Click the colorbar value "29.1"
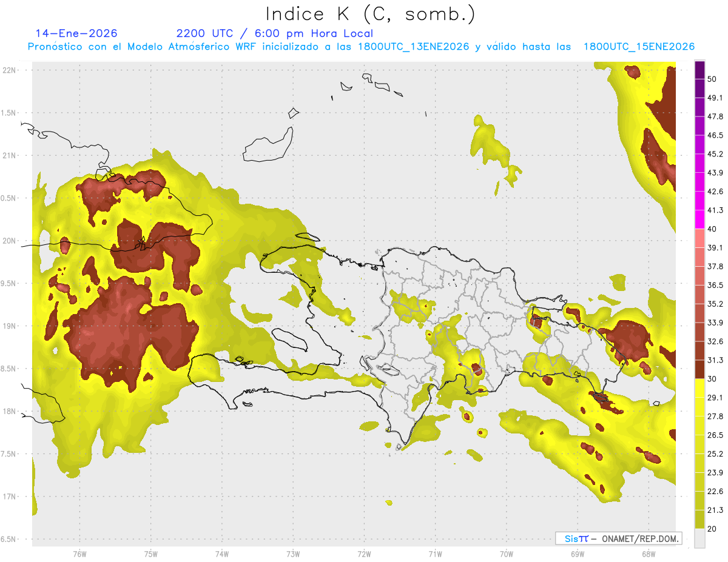The width and height of the screenshot is (728, 562). pyautogui.click(x=715, y=398)
